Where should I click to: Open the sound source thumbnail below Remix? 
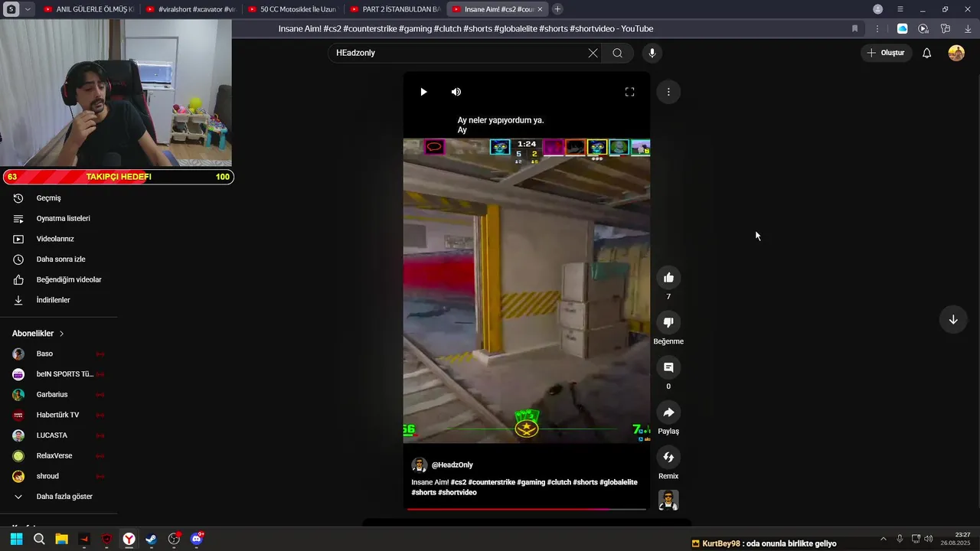668,500
